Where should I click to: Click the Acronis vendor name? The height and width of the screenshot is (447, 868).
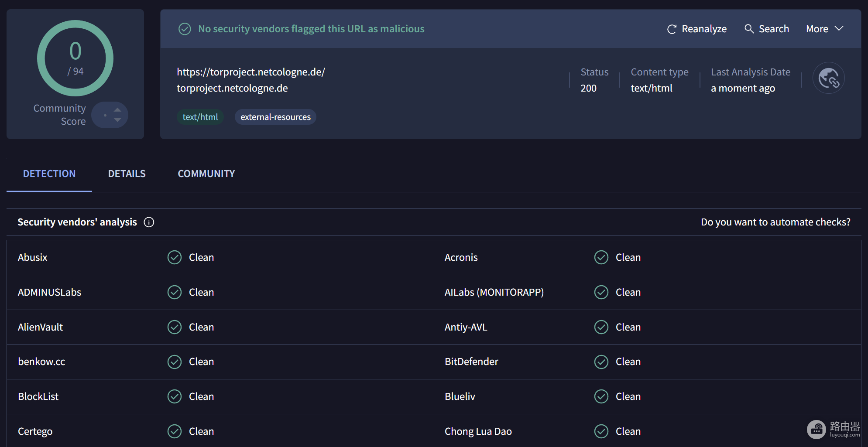coord(461,257)
